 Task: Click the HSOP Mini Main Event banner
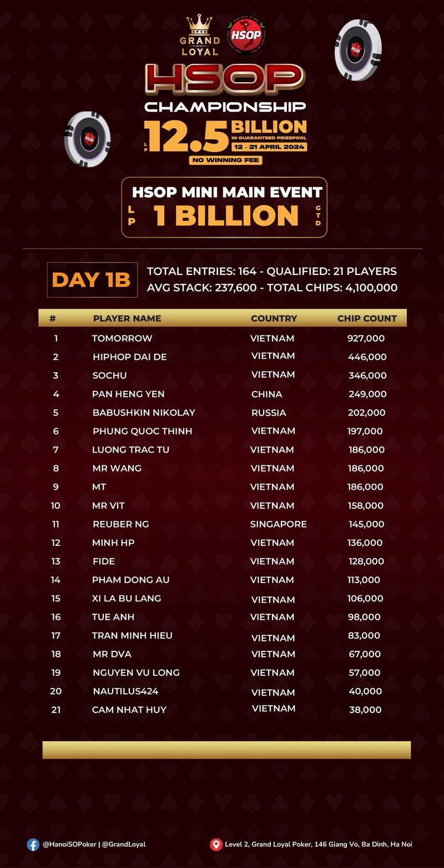click(225, 207)
